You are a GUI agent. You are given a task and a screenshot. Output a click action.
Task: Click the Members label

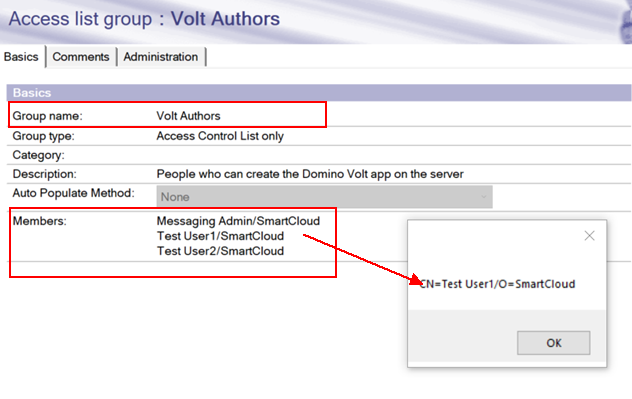(40, 221)
